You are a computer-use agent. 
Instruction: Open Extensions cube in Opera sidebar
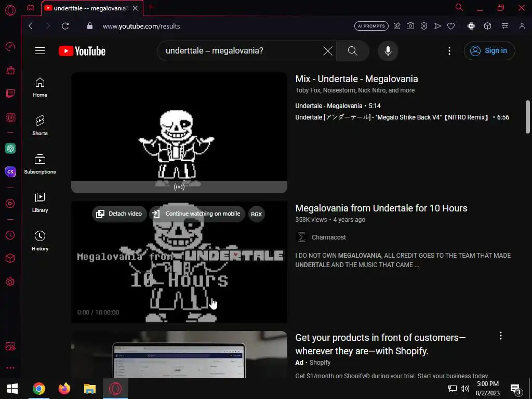tap(10, 259)
